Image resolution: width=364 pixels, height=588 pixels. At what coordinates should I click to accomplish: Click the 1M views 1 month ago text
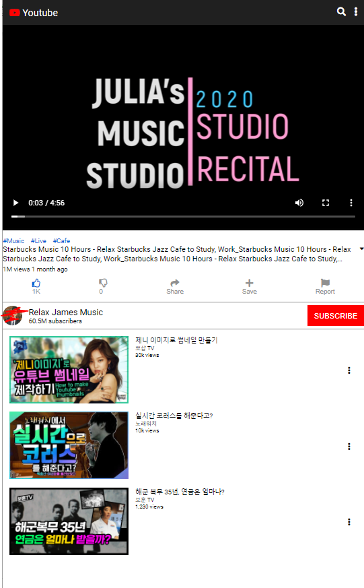35,269
